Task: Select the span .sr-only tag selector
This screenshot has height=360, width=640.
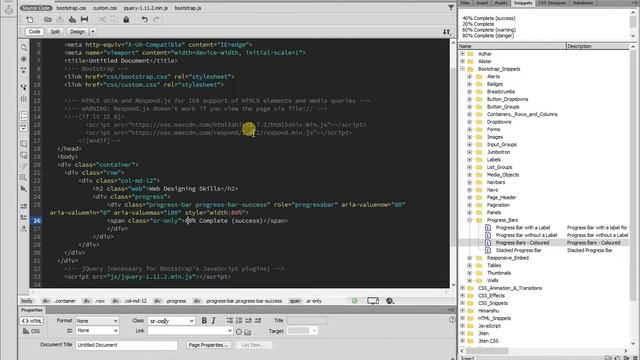Action: pos(306,301)
